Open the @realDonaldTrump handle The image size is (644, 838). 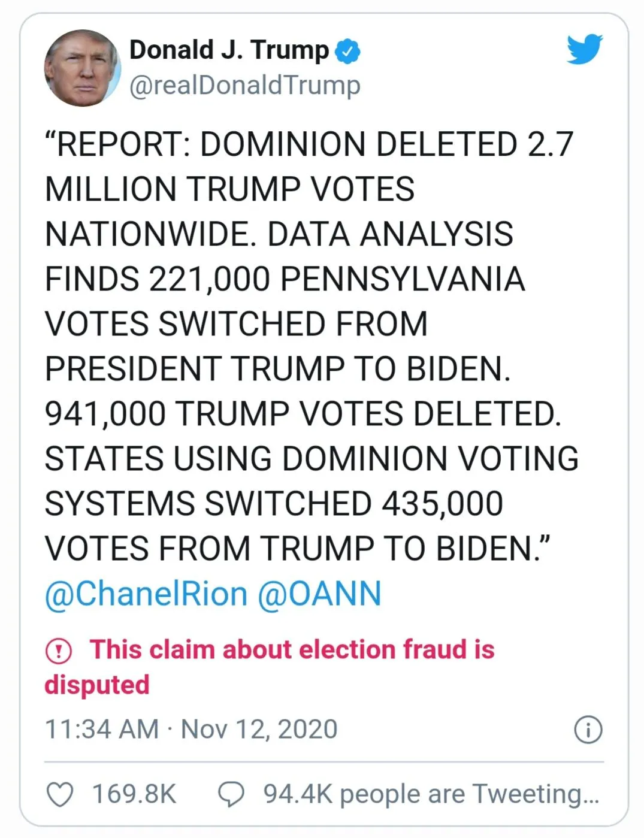click(x=244, y=85)
